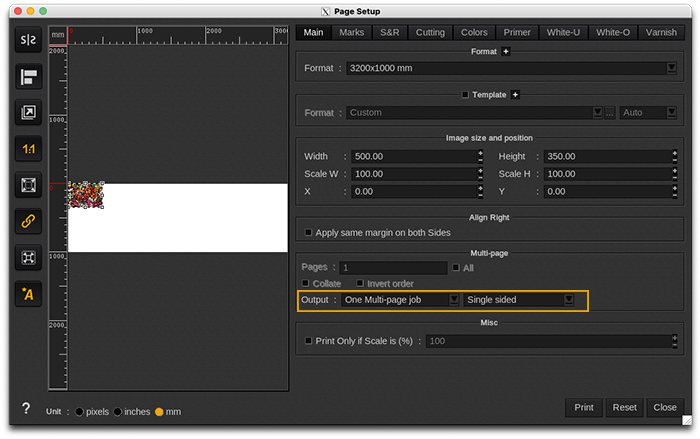Click the Y position stepper arrows
This screenshot has height=439, width=700.
[x=675, y=191]
